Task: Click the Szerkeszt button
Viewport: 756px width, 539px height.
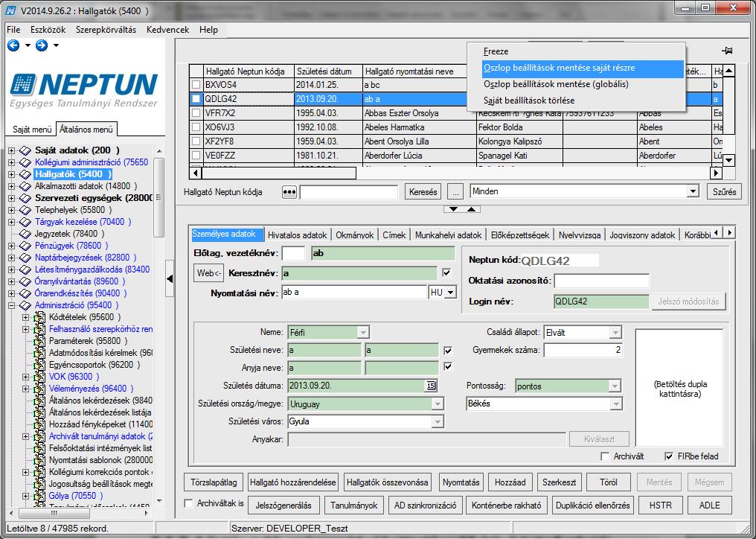Action: (x=559, y=482)
